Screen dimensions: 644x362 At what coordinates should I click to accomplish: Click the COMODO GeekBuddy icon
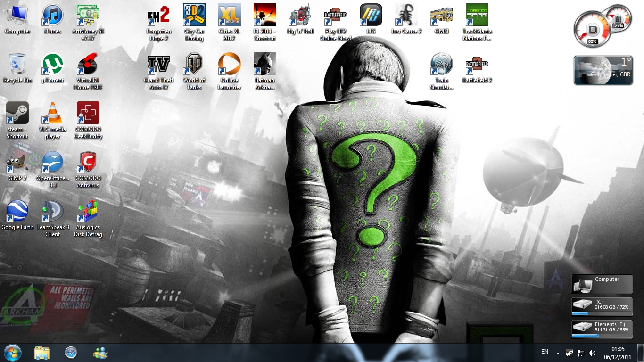point(88,121)
